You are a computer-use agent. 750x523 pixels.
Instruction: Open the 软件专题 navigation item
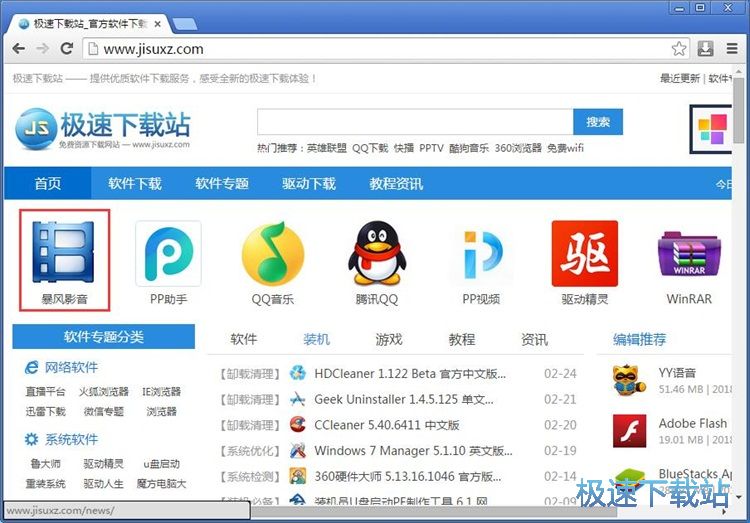point(222,183)
